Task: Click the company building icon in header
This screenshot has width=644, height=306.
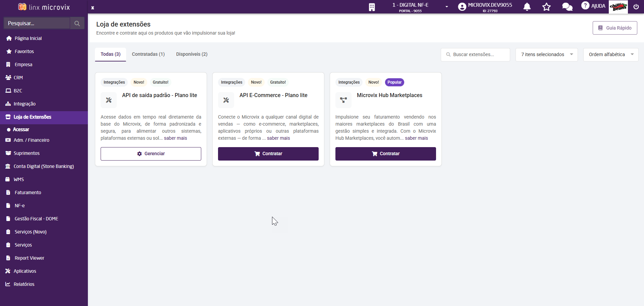Action: pos(372,7)
